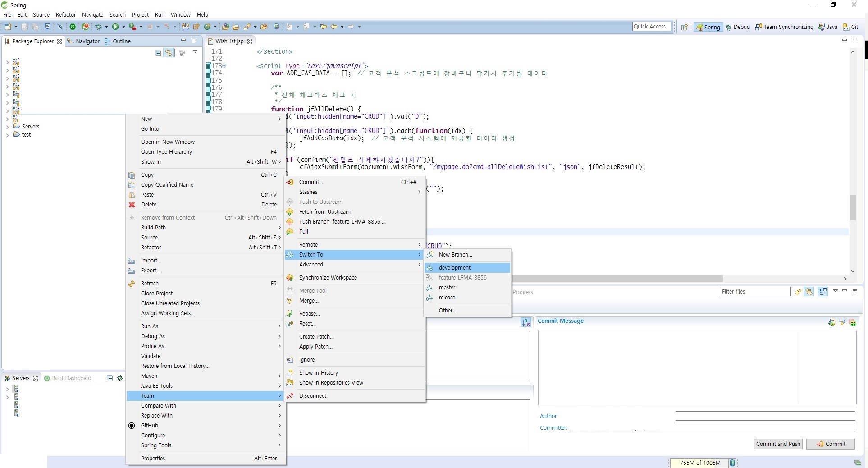
Task: Open the Navigate menu in menu bar
Action: coord(92,14)
